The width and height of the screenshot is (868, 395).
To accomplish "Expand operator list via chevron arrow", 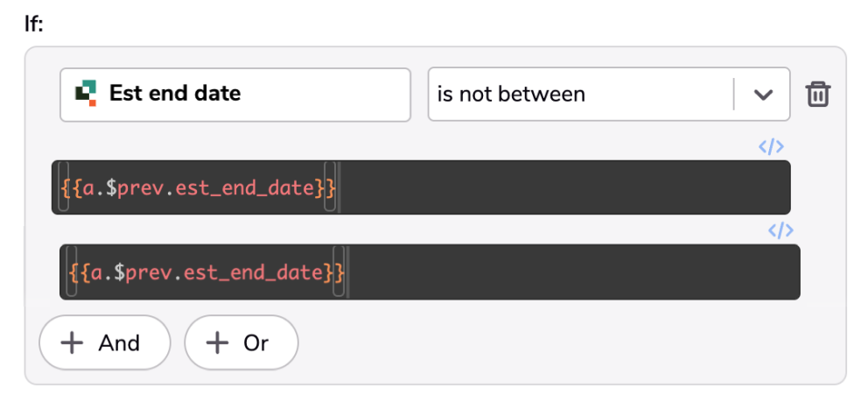I will (763, 94).
